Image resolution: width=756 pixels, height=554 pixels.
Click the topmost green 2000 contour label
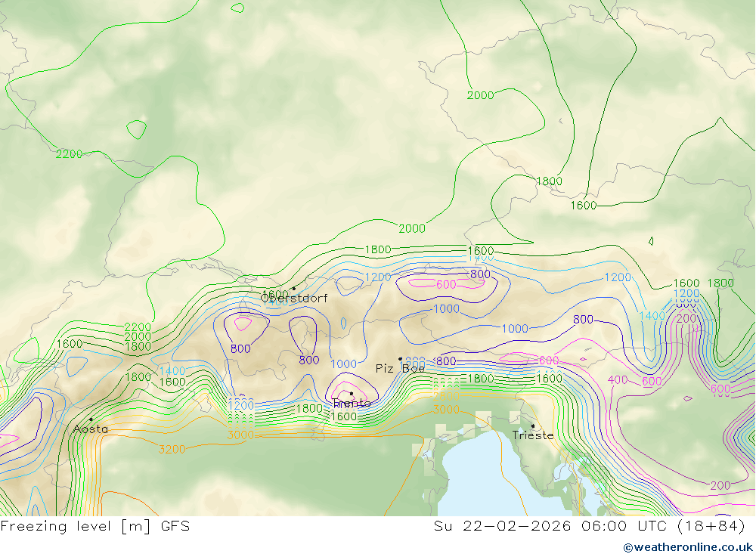click(x=480, y=95)
